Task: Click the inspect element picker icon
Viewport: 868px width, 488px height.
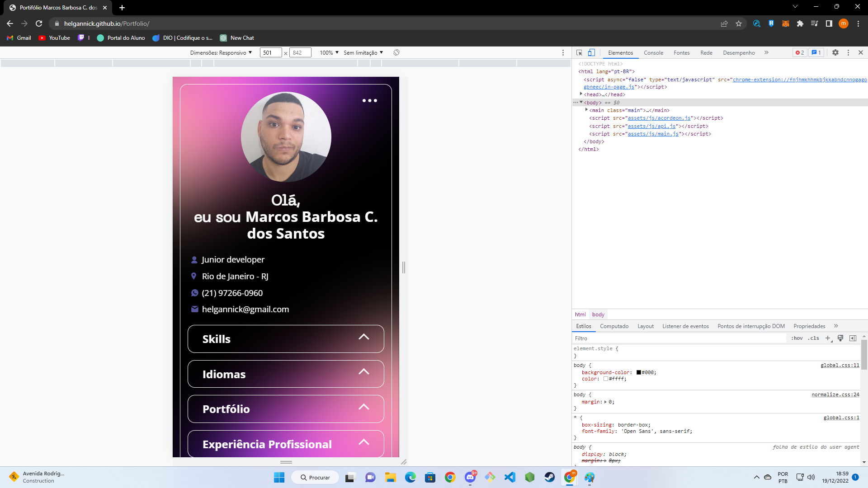Action: point(579,53)
